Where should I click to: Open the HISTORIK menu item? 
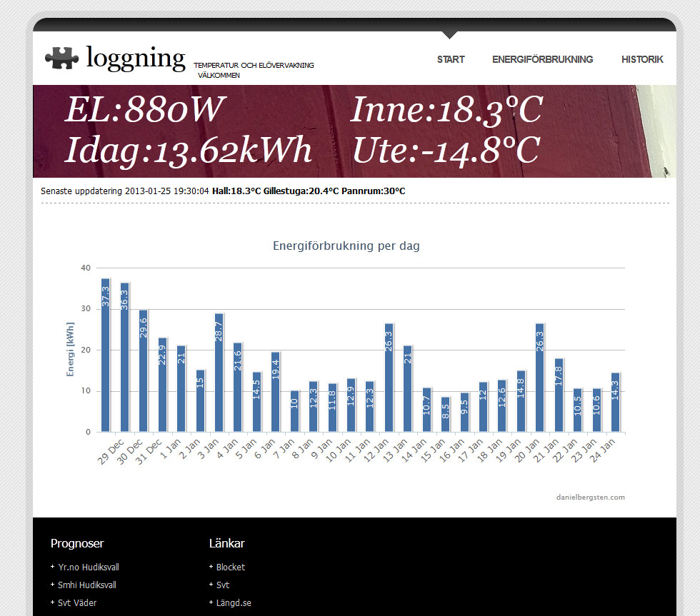click(642, 59)
